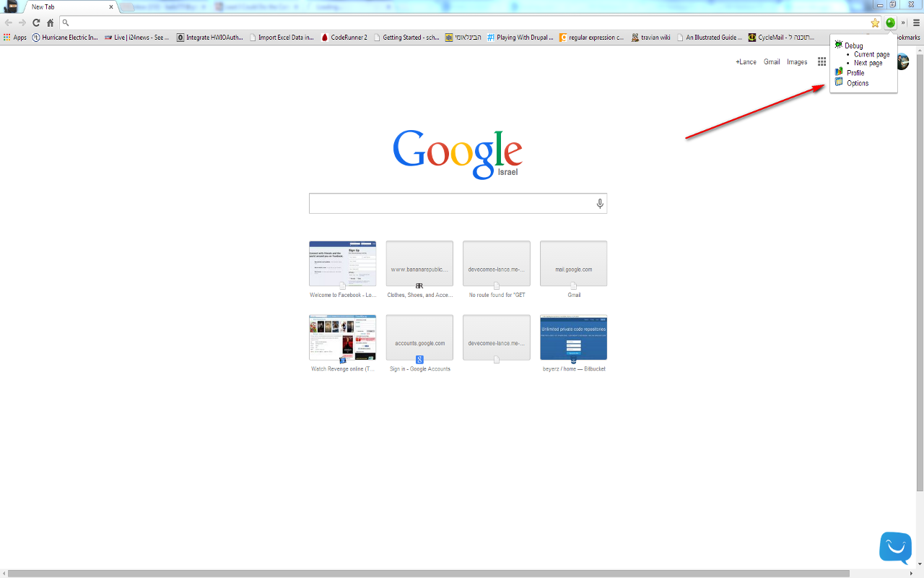Click the green bug Debug icon

pyautogui.click(x=839, y=45)
